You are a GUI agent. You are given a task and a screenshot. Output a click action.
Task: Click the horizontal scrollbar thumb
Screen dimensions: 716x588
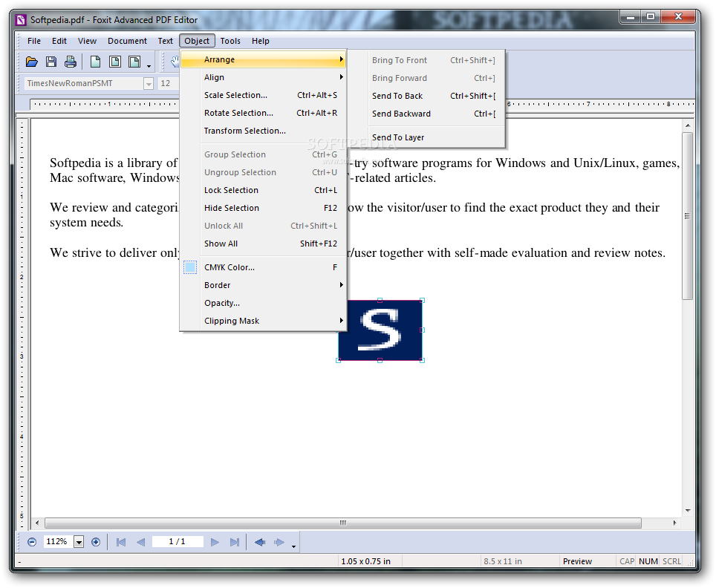(343, 523)
